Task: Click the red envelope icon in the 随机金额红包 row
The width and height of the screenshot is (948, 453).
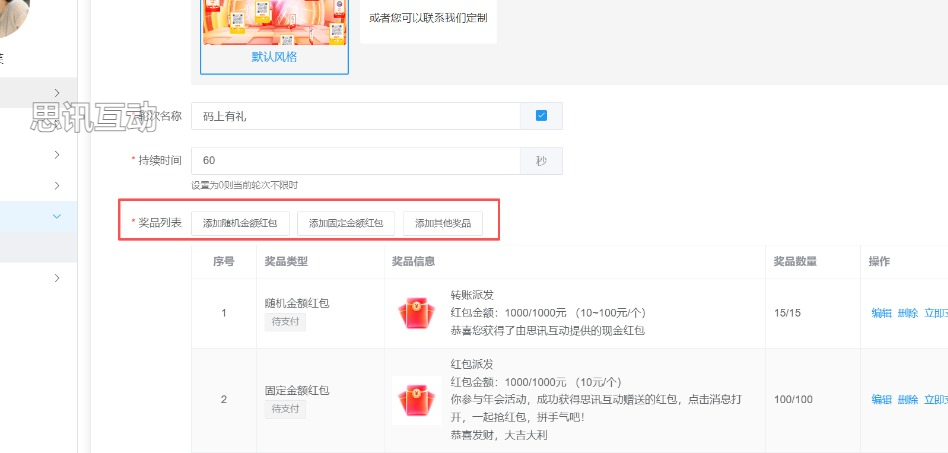Action: point(416,313)
